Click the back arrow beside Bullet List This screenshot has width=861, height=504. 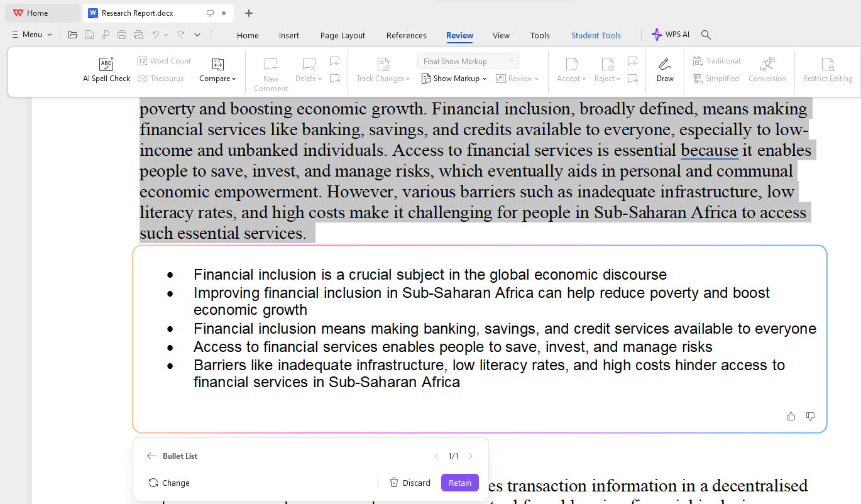[x=151, y=456]
